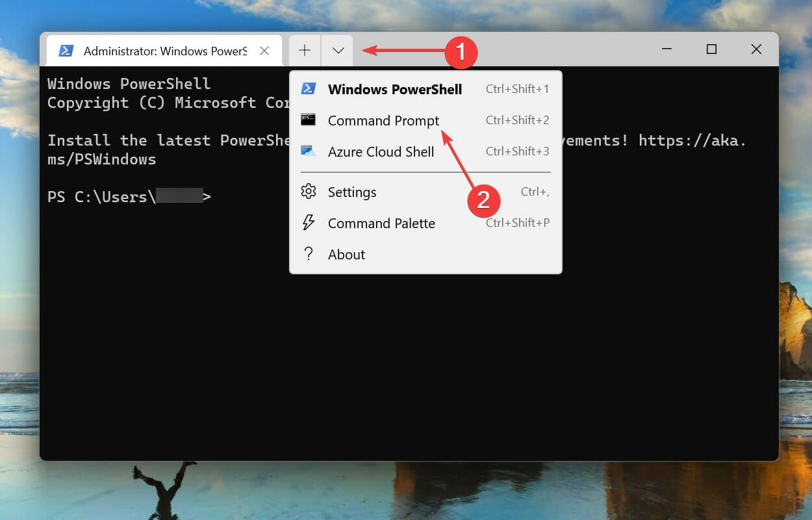Click the Ctrl+Shift+P shortcut text
812x520 pixels.
click(518, 223)
